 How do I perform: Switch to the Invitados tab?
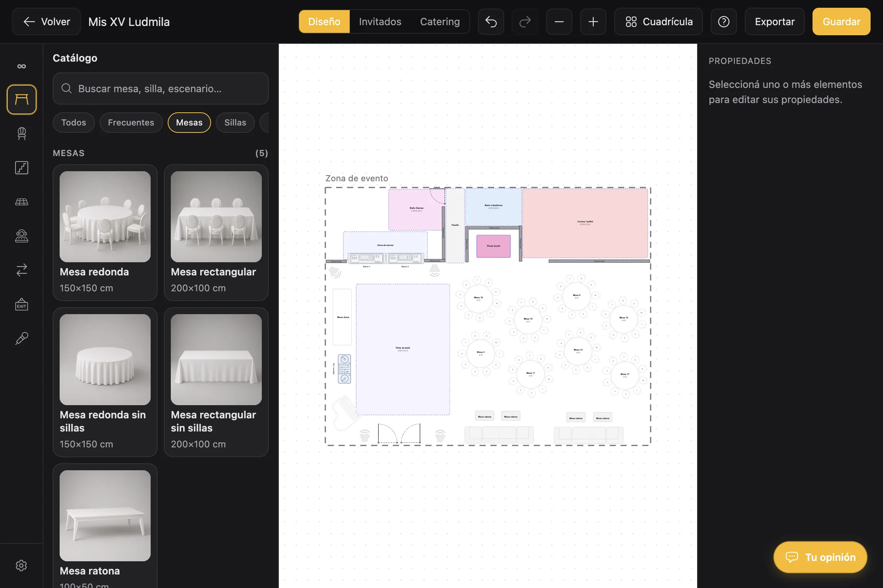click(380, 22)
